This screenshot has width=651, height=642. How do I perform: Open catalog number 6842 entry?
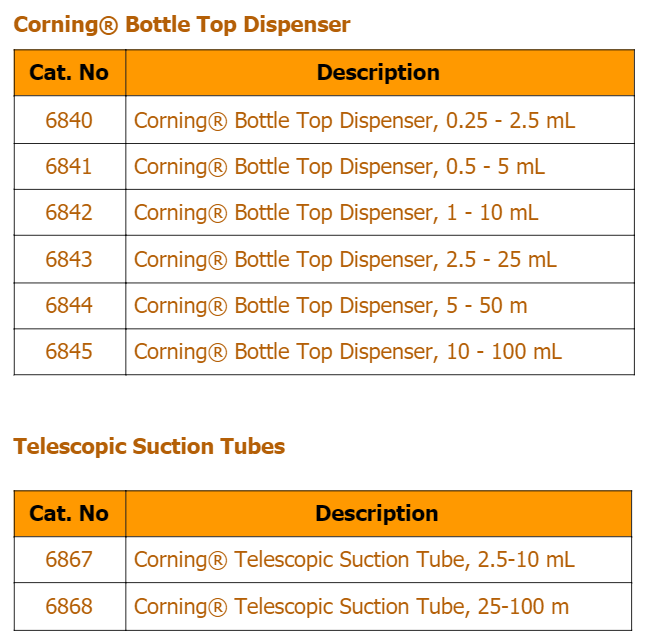69,213
